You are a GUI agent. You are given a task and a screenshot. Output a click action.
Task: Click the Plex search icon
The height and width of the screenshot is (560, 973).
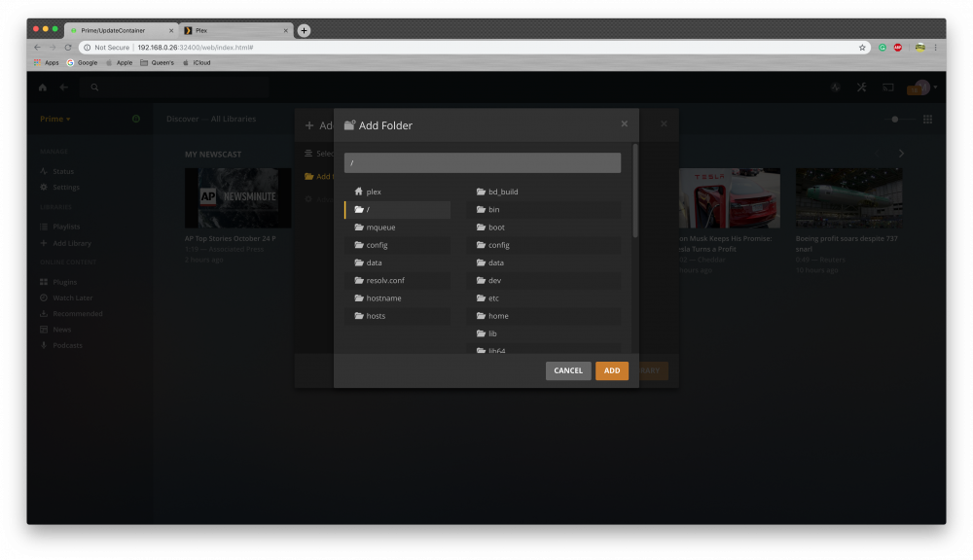pyautogui.click(x=94, y=87)
